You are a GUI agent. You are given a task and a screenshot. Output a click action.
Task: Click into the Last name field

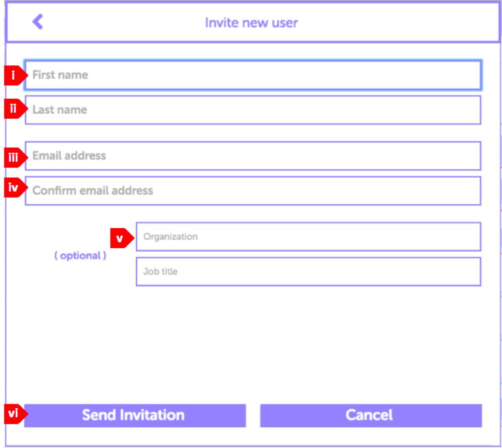click(x=253, y=110)
